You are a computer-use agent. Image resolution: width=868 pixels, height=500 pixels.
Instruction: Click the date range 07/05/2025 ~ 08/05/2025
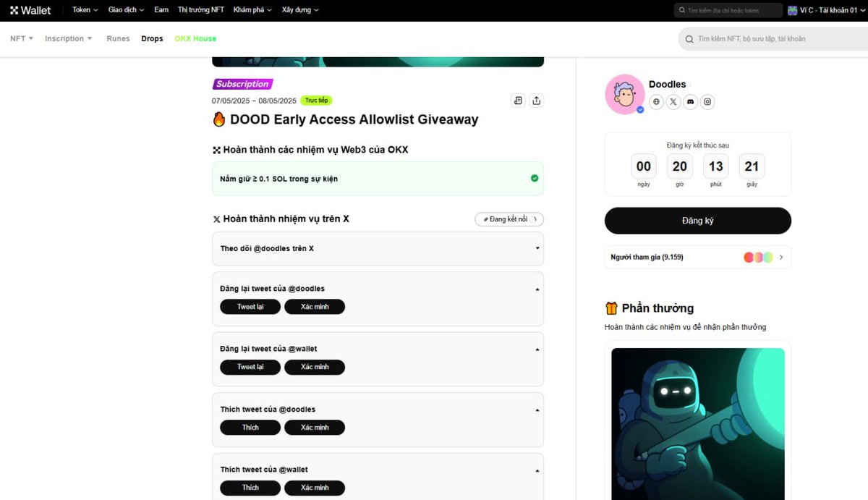click(x=254, y=101)
